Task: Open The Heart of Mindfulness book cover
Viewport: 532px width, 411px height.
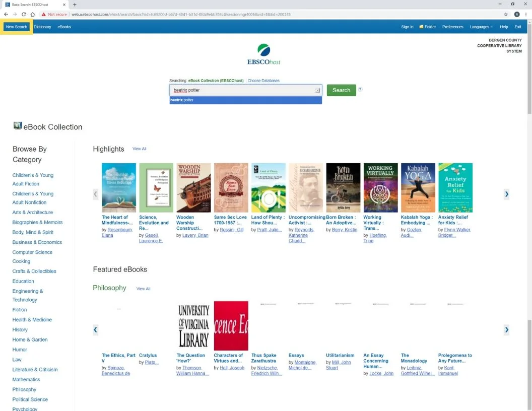Action: (119, 187)
